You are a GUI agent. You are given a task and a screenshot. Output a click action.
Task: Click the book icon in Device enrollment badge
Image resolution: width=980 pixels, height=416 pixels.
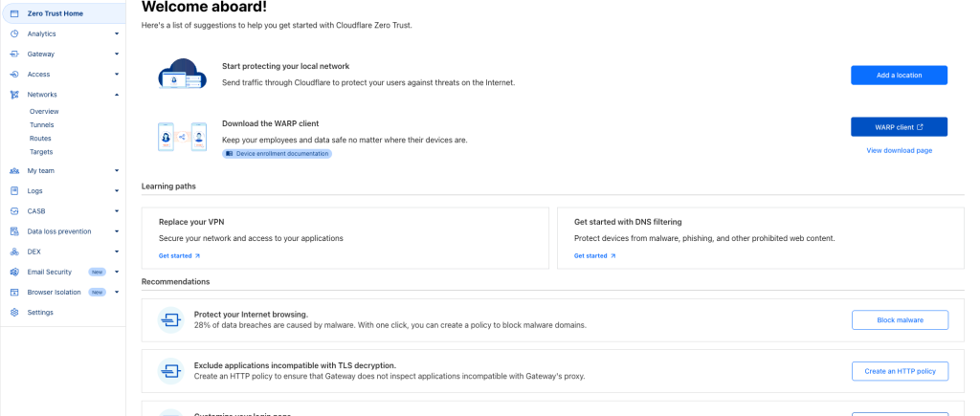(x=230, y=154)
